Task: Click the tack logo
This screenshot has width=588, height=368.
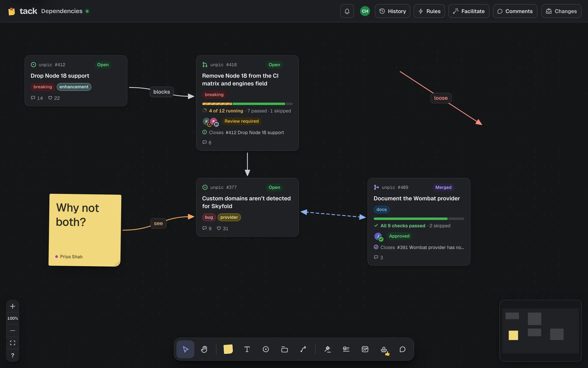Action: (23, 11)
